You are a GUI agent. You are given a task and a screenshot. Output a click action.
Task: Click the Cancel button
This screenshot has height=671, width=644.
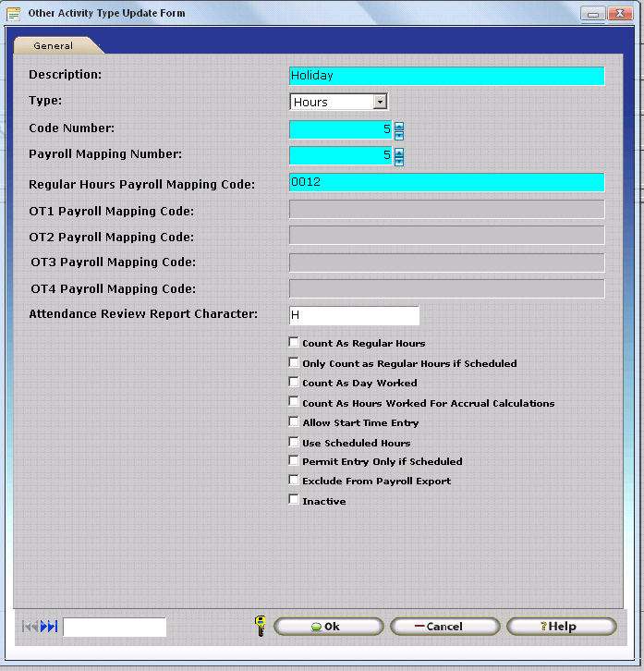click(444, 627)
